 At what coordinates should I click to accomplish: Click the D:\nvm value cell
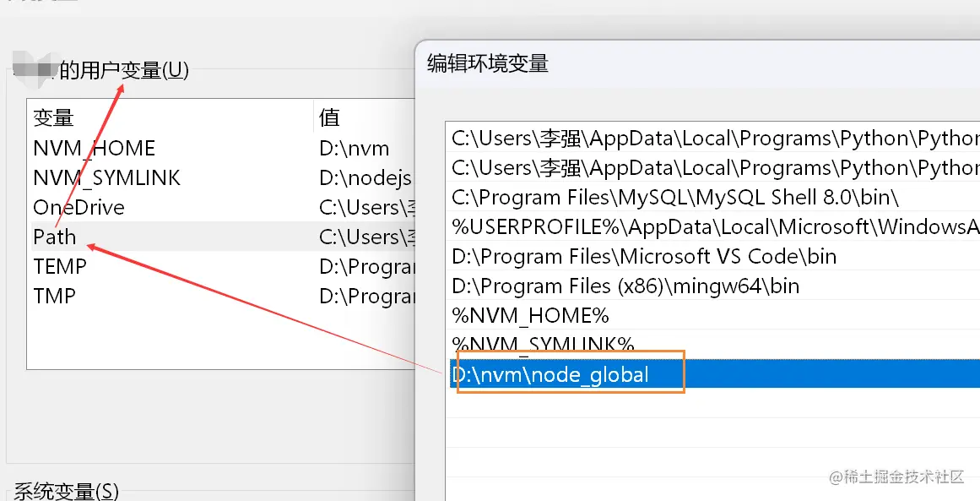click(x=355, y=148)
